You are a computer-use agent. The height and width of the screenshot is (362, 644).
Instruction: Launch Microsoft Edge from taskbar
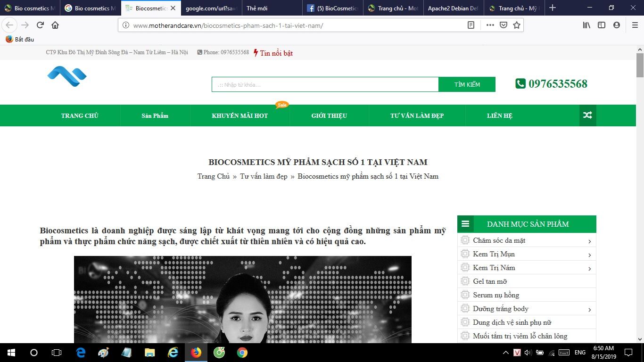point(81,353)
